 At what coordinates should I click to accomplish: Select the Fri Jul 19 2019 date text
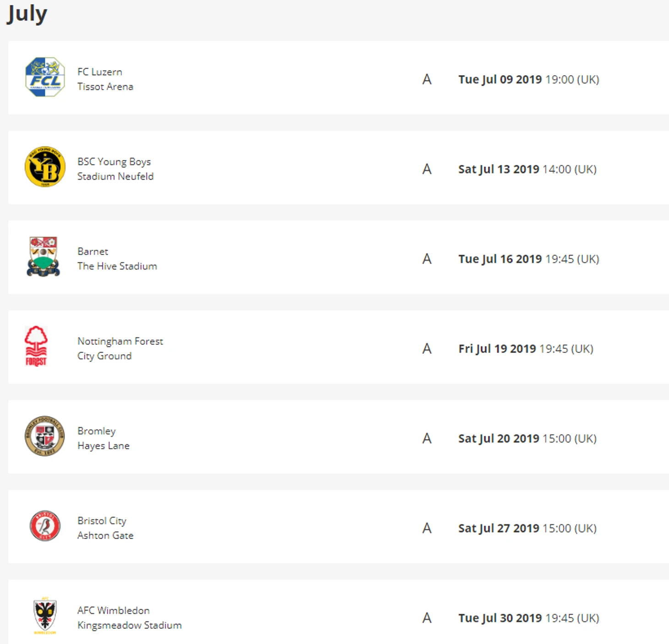pyautogui.click(x=497, y=349)
